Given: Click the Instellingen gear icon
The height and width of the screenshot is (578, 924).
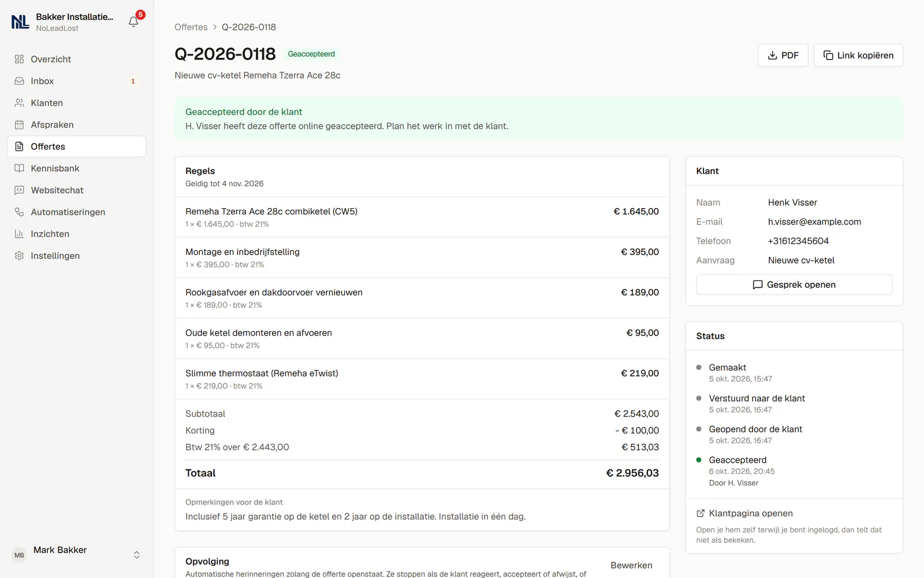Looking at the screenshot, I should (19, 255).
